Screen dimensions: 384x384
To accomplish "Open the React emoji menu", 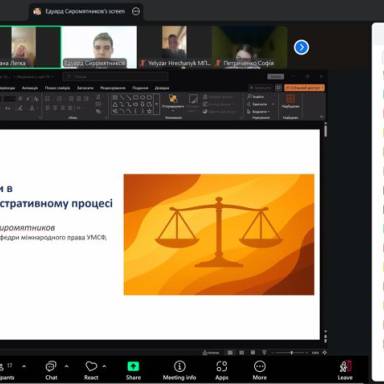I will [91, 370].
